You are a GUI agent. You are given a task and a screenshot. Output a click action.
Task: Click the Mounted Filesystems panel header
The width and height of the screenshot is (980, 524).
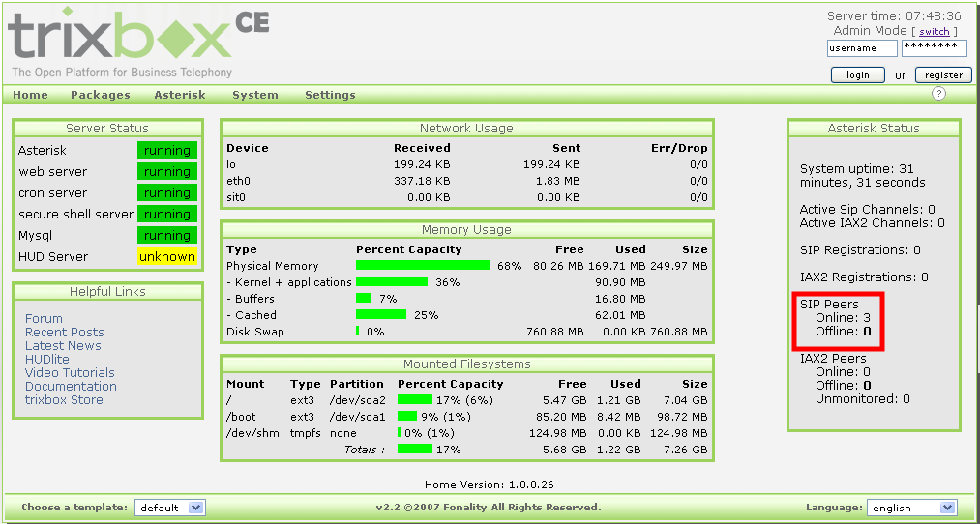pos(466,364)
